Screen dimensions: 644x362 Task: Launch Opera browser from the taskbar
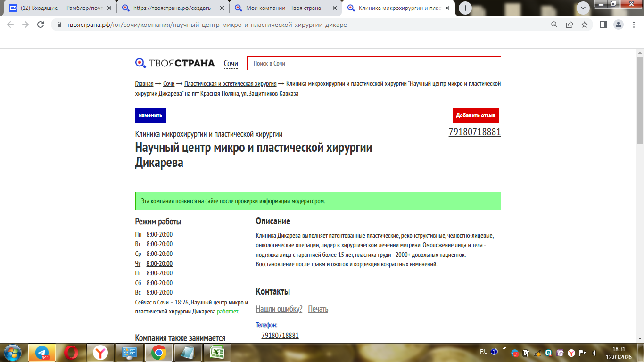pyautogui.click(x=71, y=352)
